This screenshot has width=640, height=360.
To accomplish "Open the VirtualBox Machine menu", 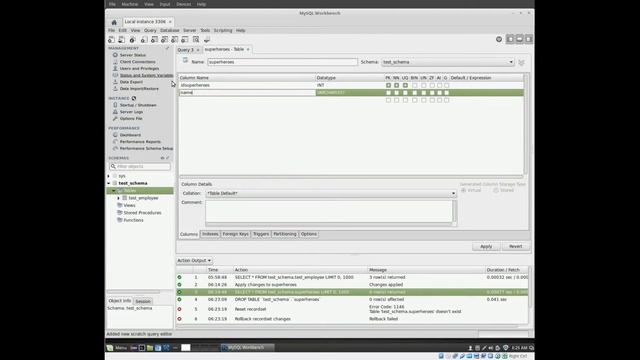I will (x=130, y=4).
